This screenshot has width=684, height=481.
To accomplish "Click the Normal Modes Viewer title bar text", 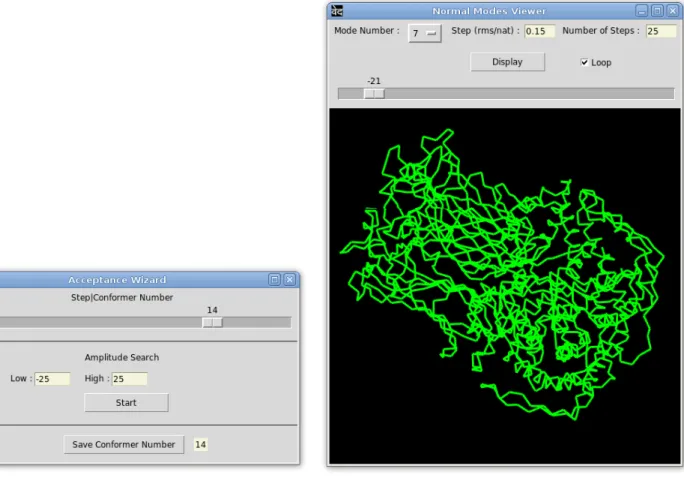I will click(x=489, y=11).
